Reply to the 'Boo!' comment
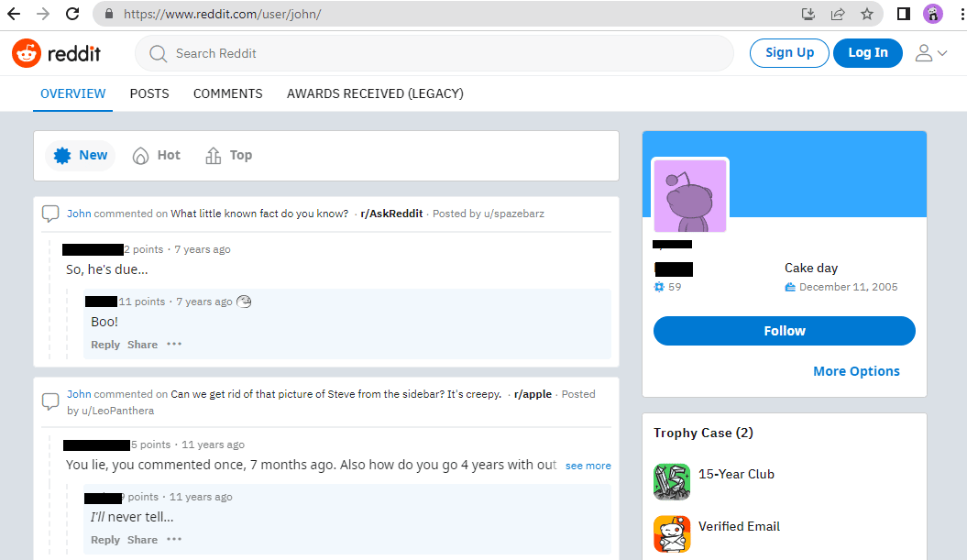The width and height of the screenshot is (967, 560). [105, 345]
